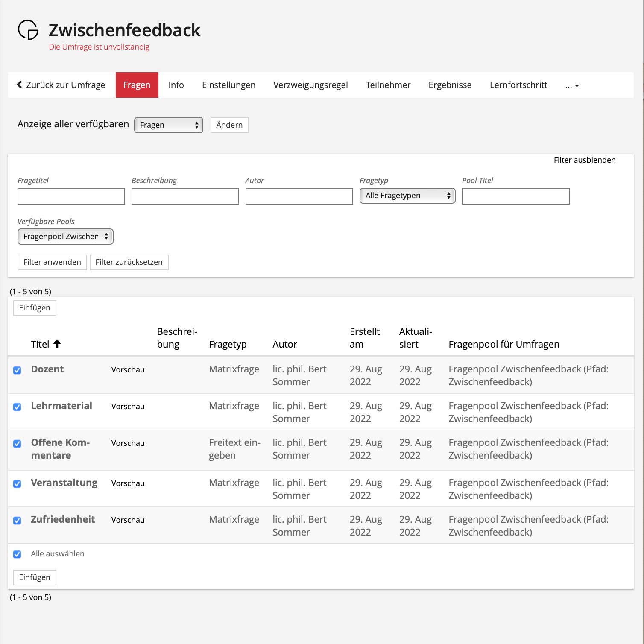Select the Verzweigungsregel tab
Image resolution: width=644 pixels, height=644 pixels.
pyautogui.click(x=310, y=85)
